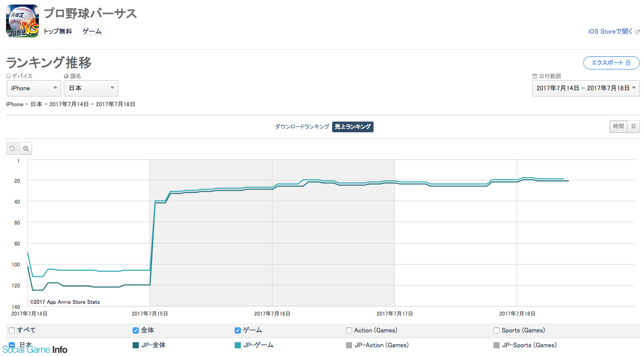Screen dimensions: 644x356
Task: Click the プロ野球バーサス title text
Action: coord(90,13)
